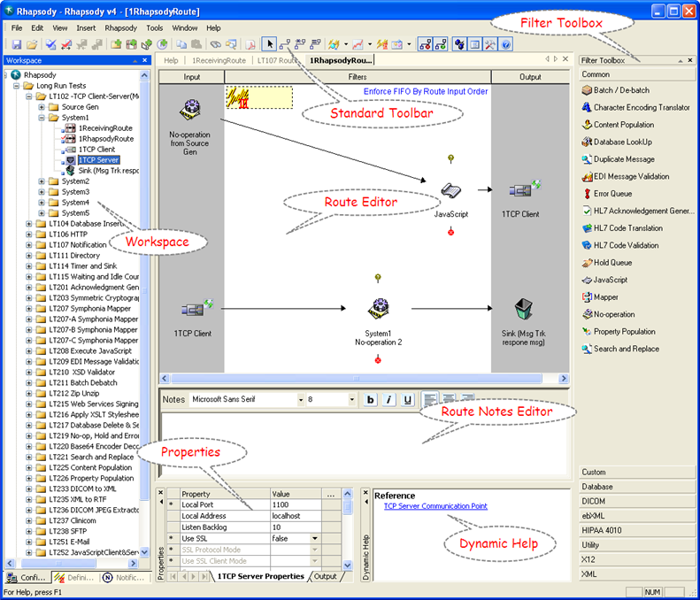
Task: Click the tools wrench toolbar icon
Action: (490, 44)
